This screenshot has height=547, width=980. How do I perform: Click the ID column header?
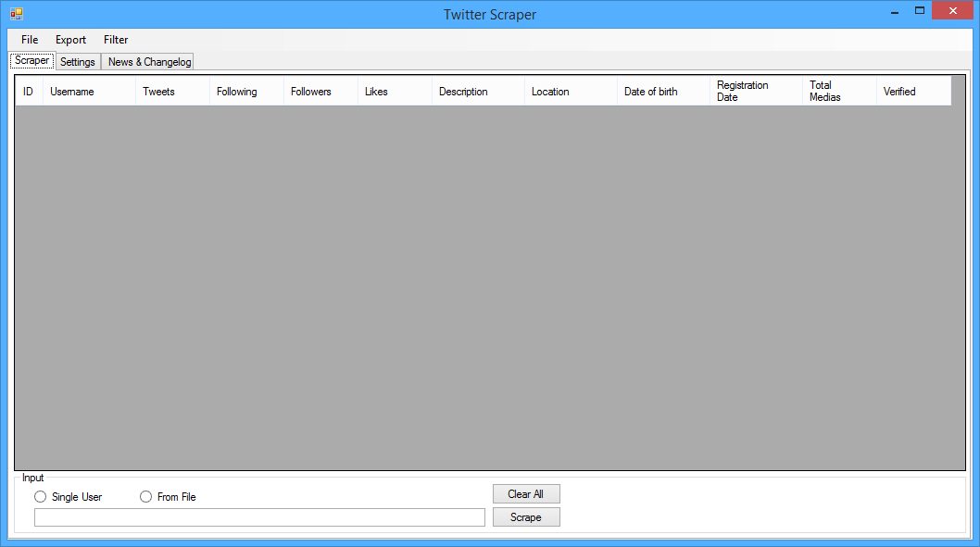29,91
